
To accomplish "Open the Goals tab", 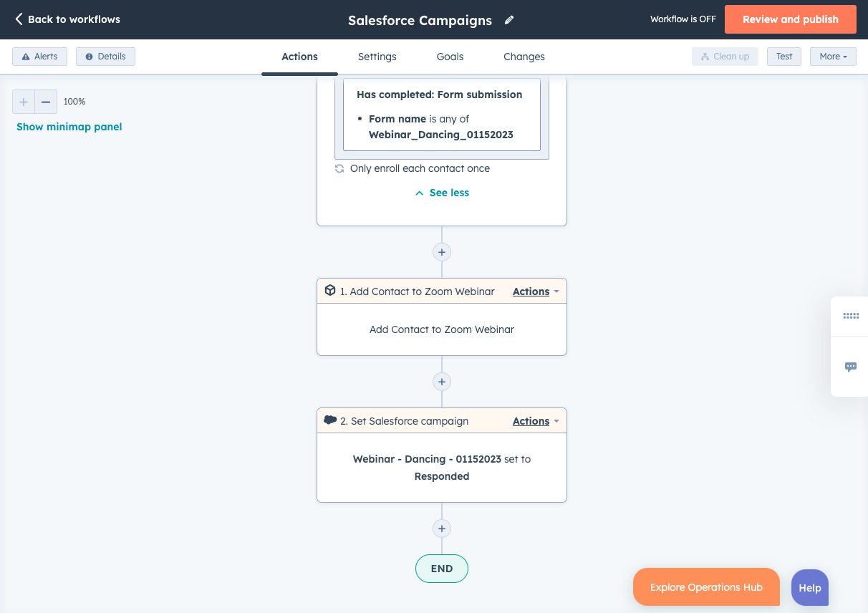I will tap(450, 56).
